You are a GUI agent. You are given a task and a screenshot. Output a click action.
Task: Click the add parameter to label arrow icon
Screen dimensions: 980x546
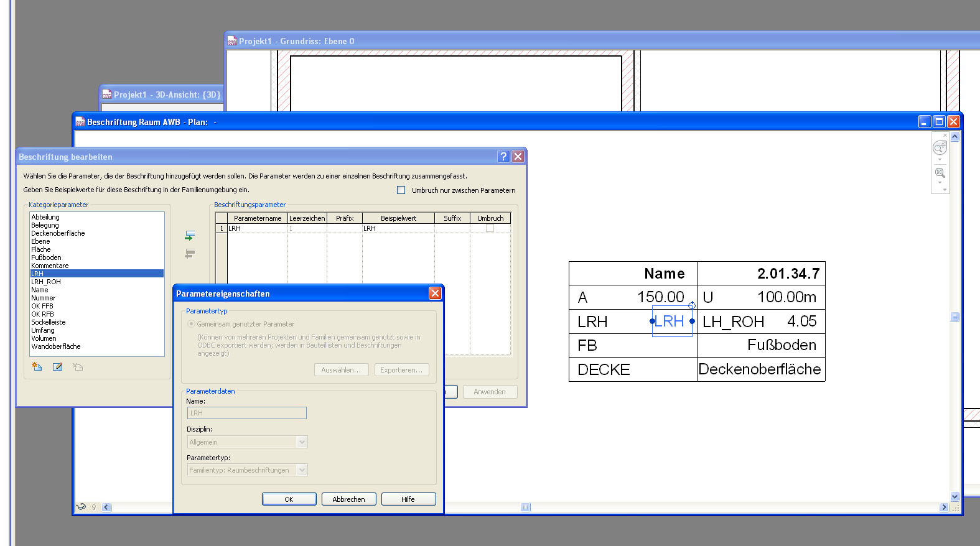pyautogui.click(x=190, y=236)
